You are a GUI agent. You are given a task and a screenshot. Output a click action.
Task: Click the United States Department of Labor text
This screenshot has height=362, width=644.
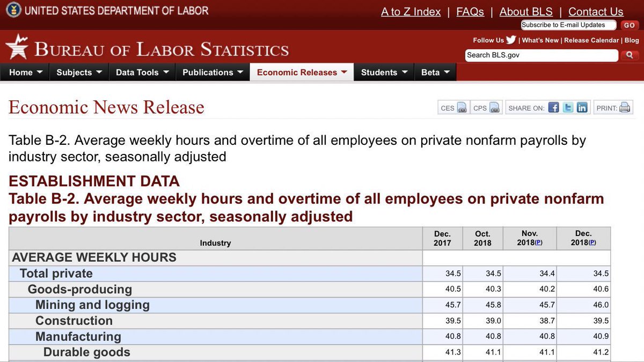point(116,10)
